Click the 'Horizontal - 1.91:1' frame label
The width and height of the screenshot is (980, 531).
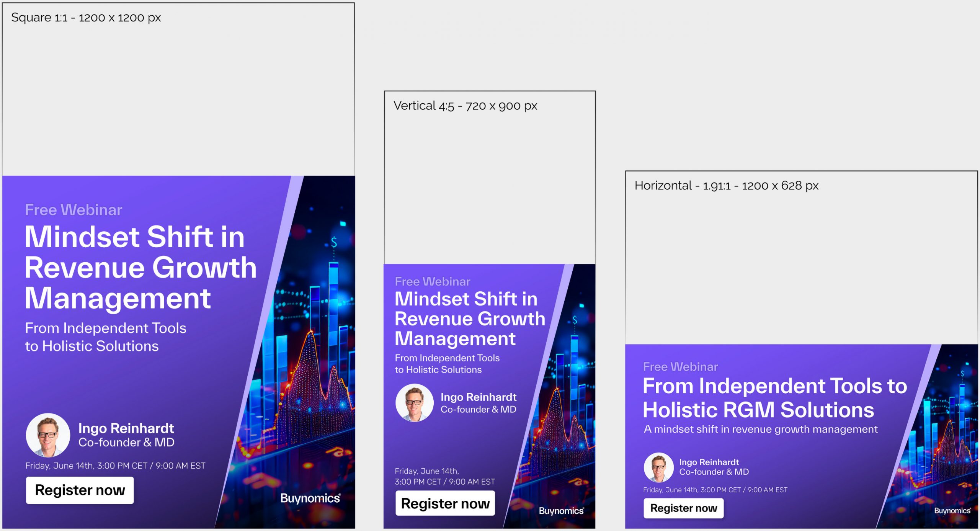click(x=726, y=186)
